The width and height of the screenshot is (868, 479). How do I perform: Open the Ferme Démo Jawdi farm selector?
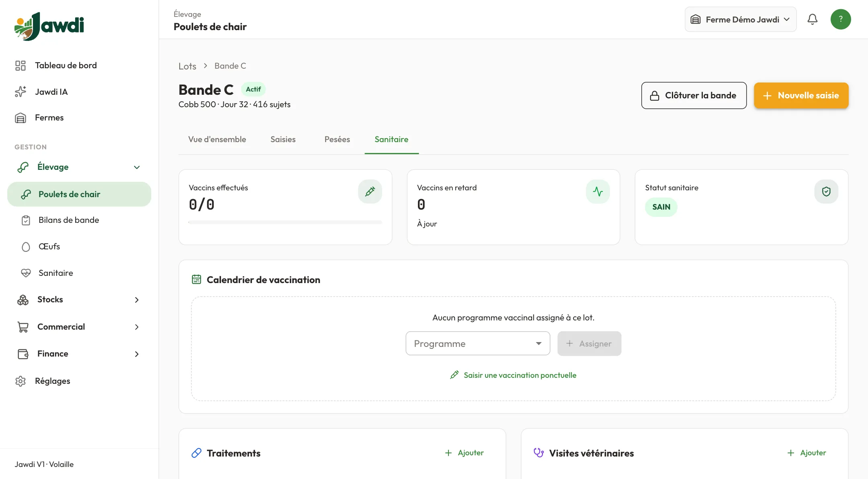coord(740,19)
